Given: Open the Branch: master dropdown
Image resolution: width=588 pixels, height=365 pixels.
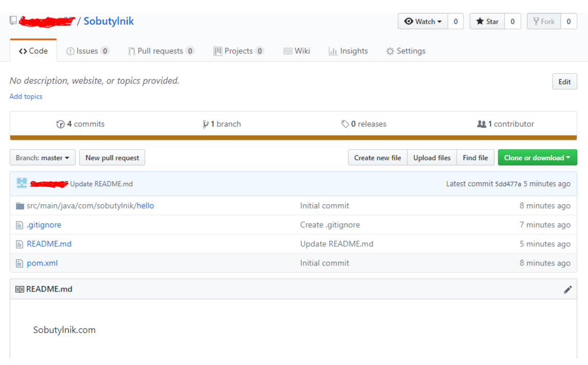Looking at the screenshot, I should (x=43, y=158).
